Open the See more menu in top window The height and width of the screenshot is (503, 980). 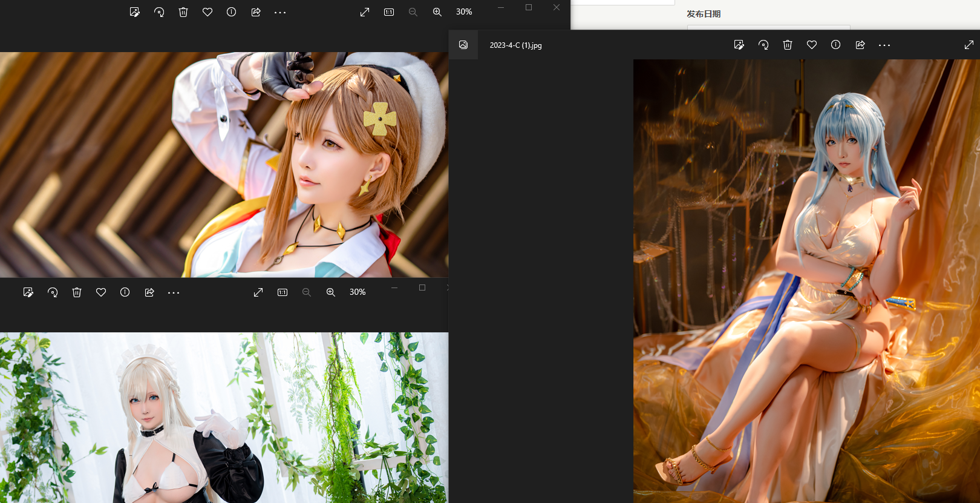tap(280, 12)
